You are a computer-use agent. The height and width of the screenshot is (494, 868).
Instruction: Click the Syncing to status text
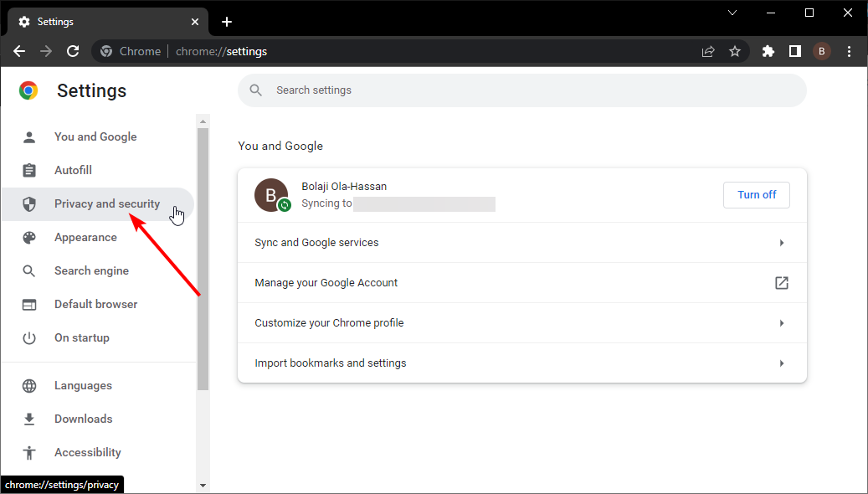326,203
